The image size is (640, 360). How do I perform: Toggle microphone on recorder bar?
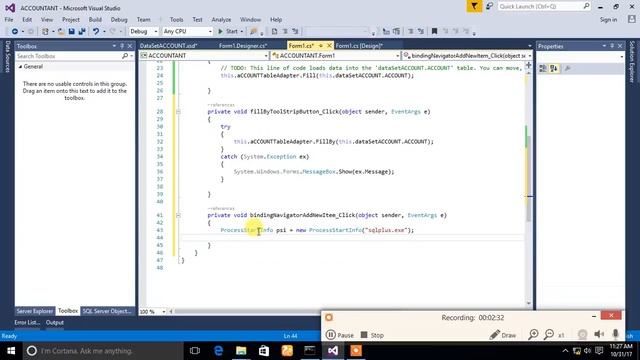click(x=616, y=334)
